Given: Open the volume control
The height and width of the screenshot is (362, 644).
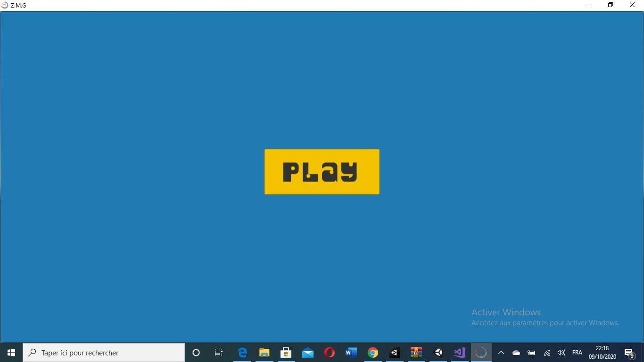Looking at the screenshot, I should pos(561,353).
